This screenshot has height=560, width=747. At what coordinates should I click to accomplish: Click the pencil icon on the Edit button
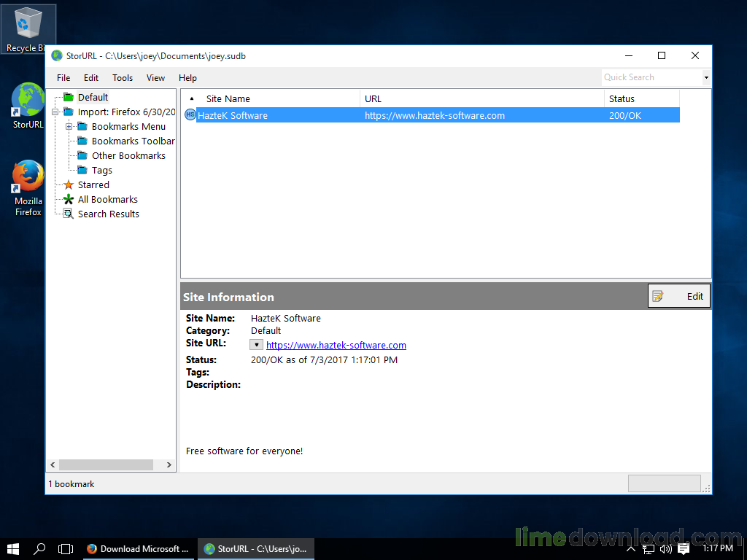coord(659,295)
